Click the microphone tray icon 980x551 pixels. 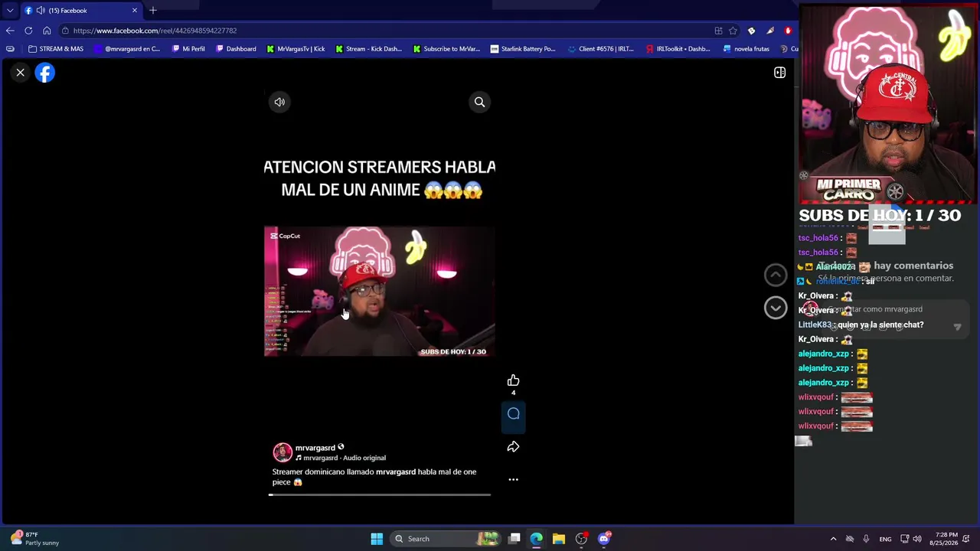[x=866, y=539]
